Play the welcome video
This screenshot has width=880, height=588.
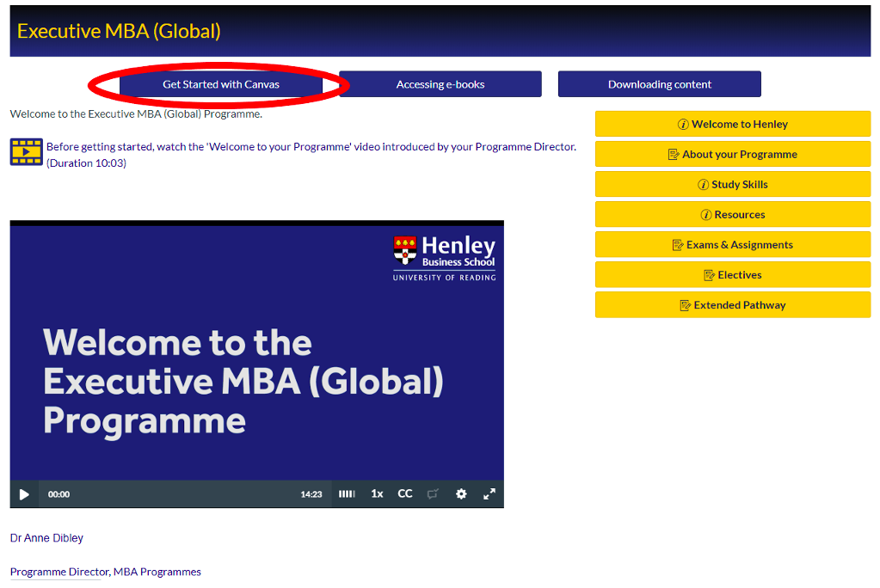pos(24,494)
